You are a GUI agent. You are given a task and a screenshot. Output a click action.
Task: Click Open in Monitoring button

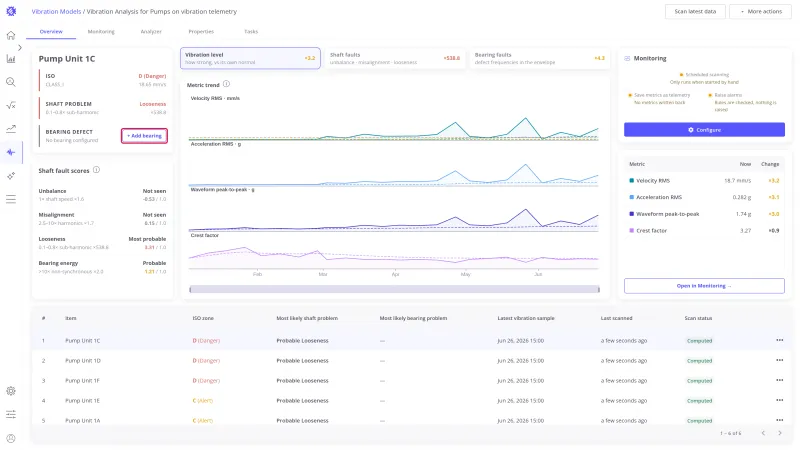click(704, 286)
